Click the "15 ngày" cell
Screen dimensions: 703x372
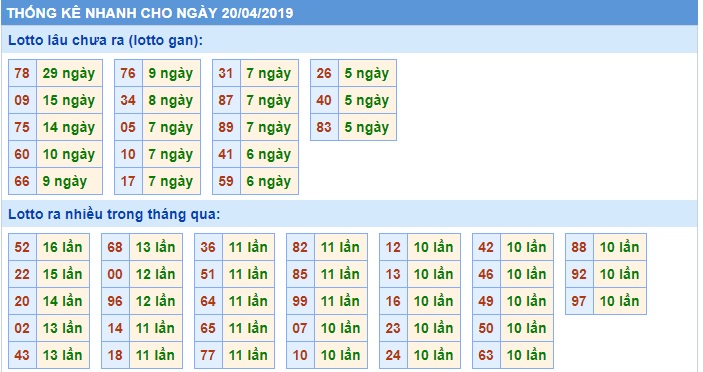[69, 100]
